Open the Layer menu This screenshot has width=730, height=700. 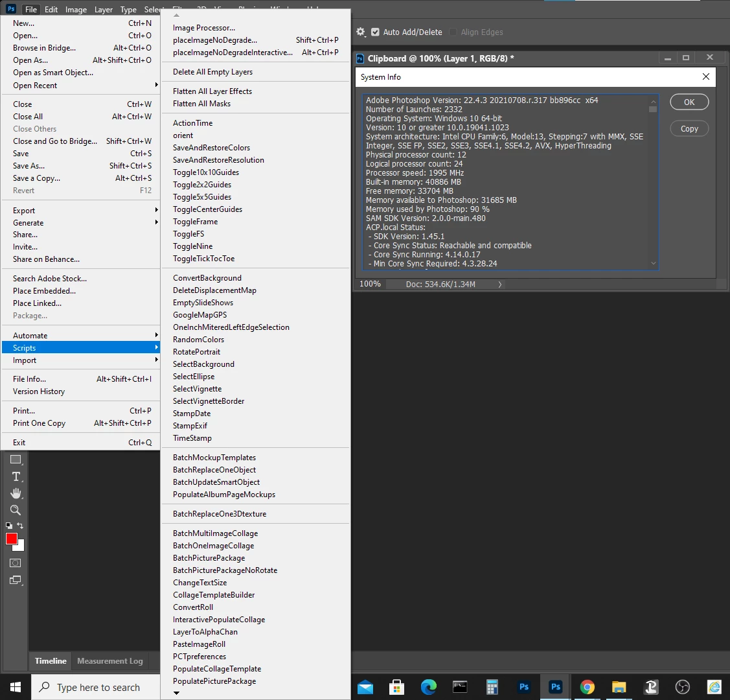click(x=104, y=9)
